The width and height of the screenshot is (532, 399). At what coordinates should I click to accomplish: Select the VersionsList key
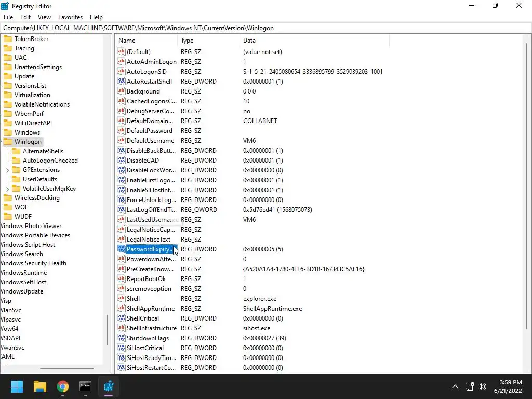[30, 86]
